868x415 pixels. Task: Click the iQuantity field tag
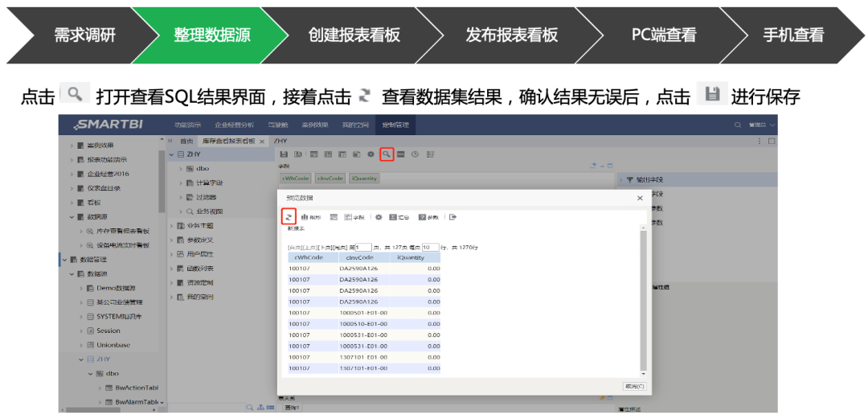tap(365, 178)
